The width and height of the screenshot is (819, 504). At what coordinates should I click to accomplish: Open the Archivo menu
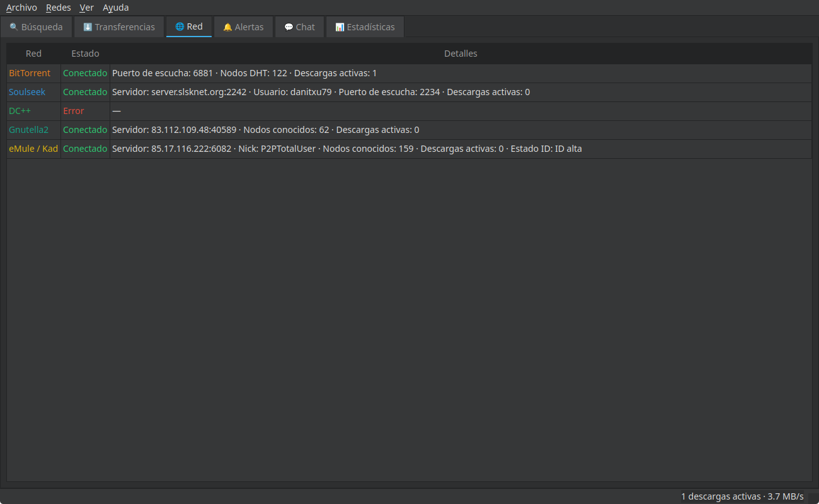[21, 8]
